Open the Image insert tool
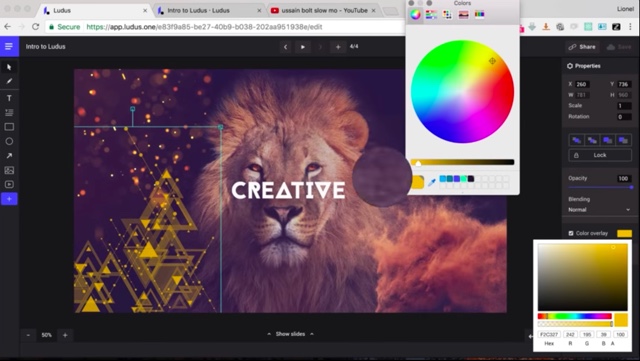The image size is (640, 361). click(x=9, y=170)
